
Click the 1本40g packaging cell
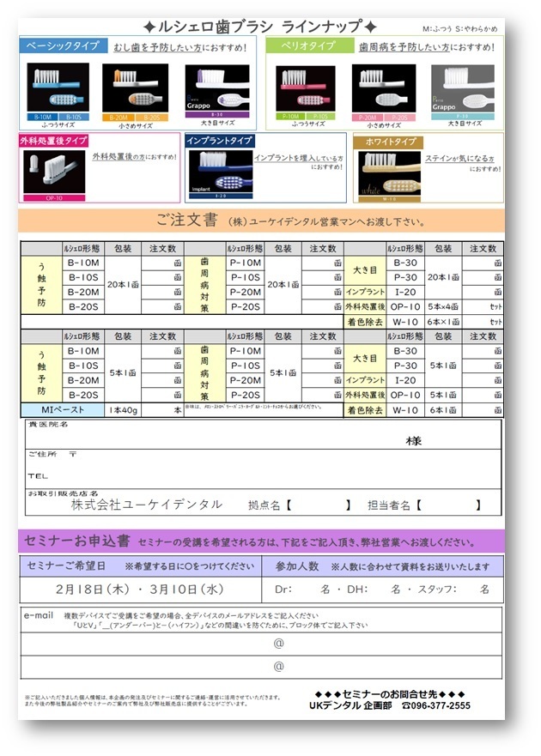[x=123, y=410]
